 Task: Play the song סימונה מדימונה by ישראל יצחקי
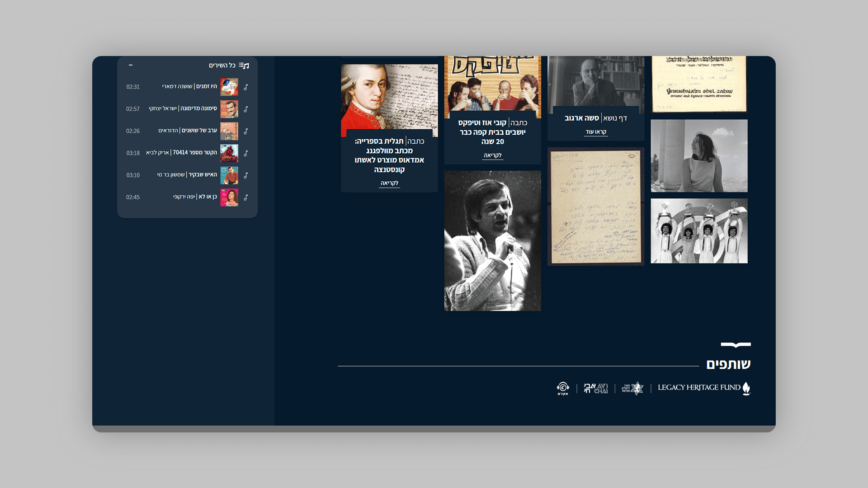click(x=198, y=108)
